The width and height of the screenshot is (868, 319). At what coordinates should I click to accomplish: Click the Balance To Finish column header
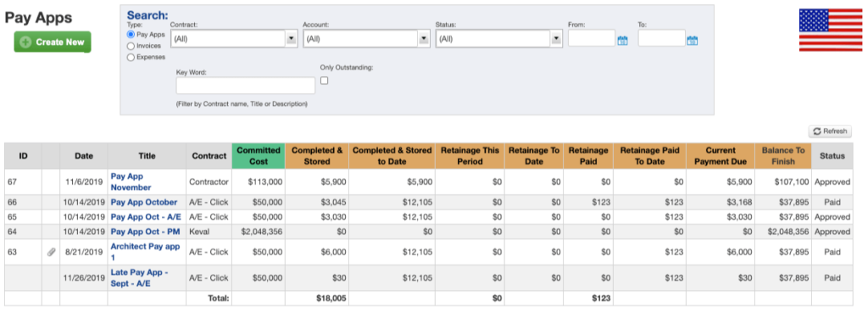[783, 156]
